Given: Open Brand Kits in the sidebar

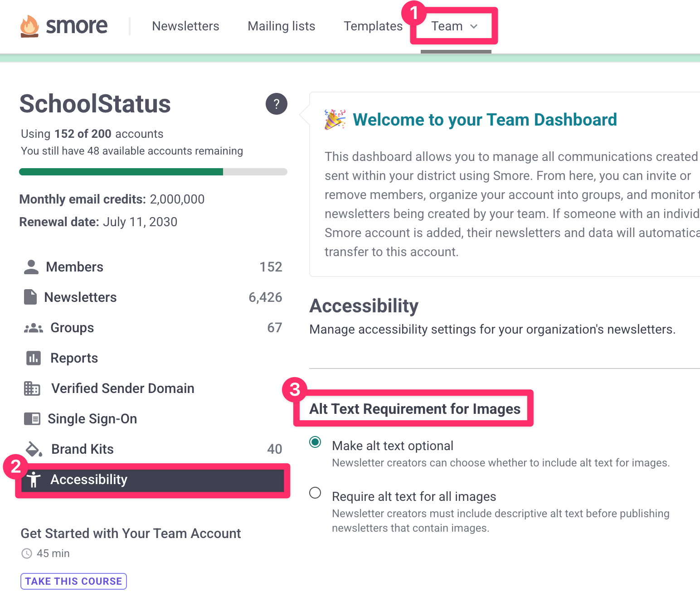Looking at the screenshot, I should 153,449.
